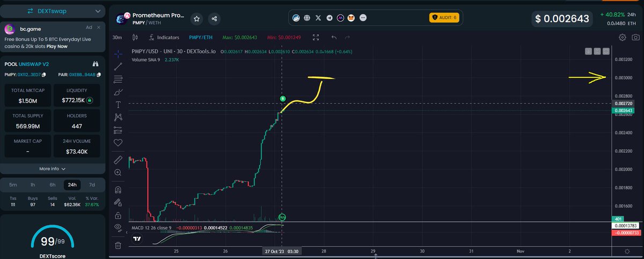Click the TradingView logo
Viewport: 644px width, 259px height.
pos(137,239)
